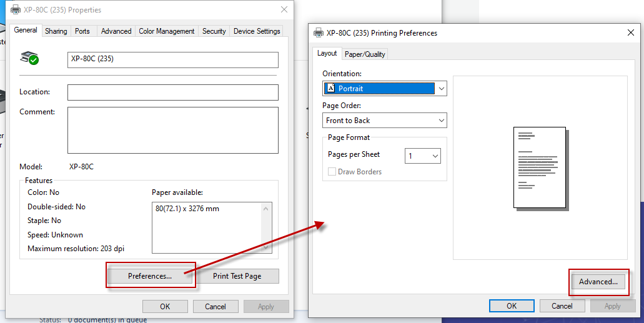Select the Color Management tab

click(x=166, y=31)
